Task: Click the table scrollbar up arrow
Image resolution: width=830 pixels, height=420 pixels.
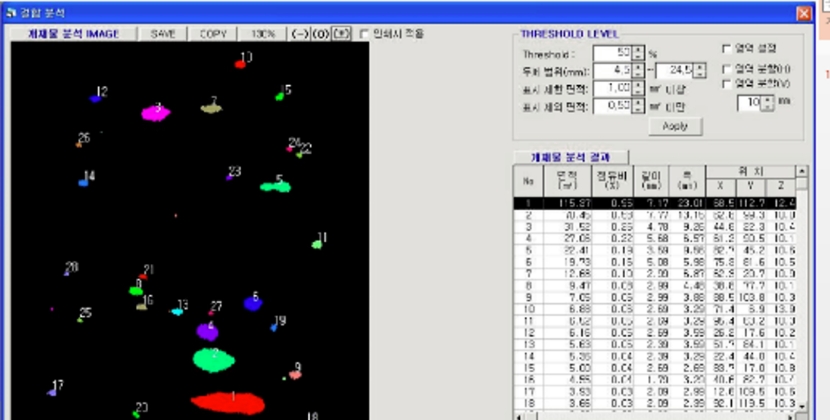Action: pos(802,171)
